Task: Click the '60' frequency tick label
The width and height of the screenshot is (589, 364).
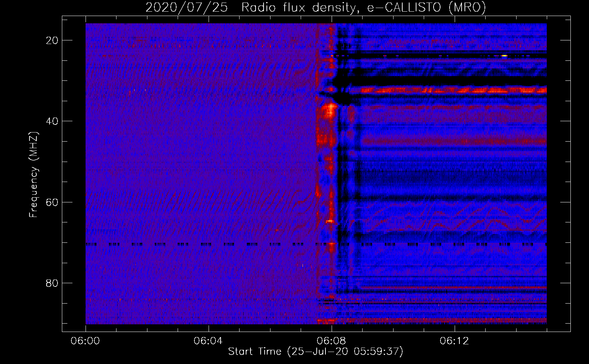Action: (x=52, y=202)
